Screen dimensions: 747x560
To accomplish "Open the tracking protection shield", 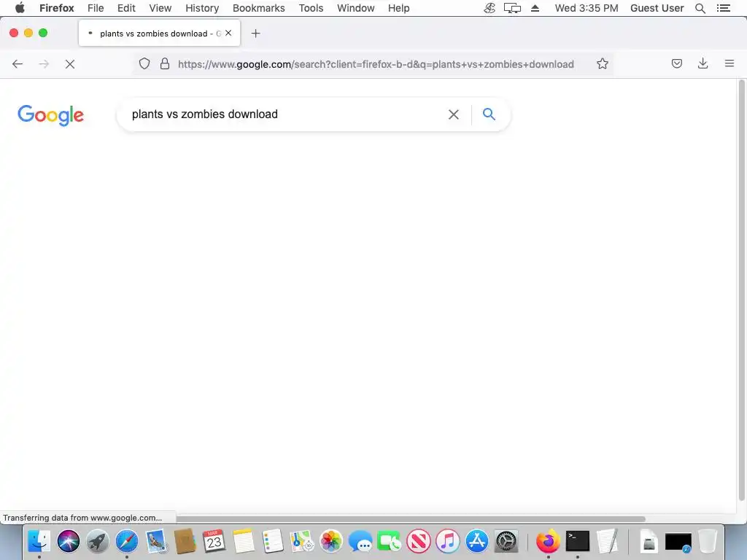I will click(x=144, y=64).
